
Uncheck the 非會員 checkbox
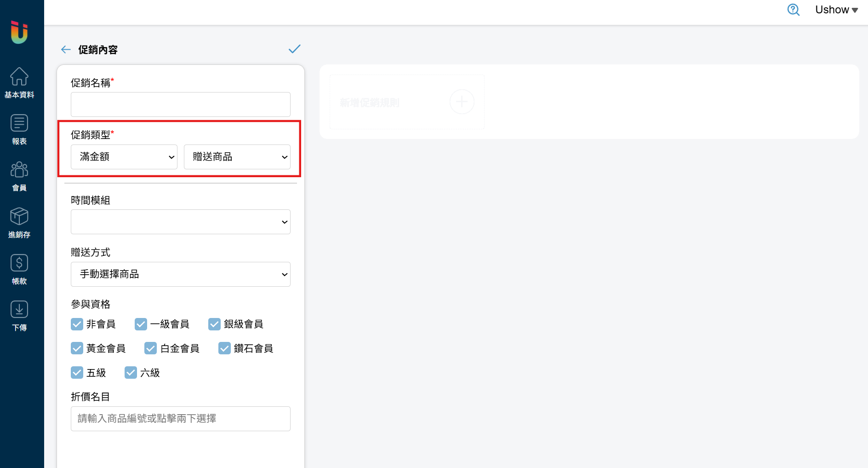77,324
